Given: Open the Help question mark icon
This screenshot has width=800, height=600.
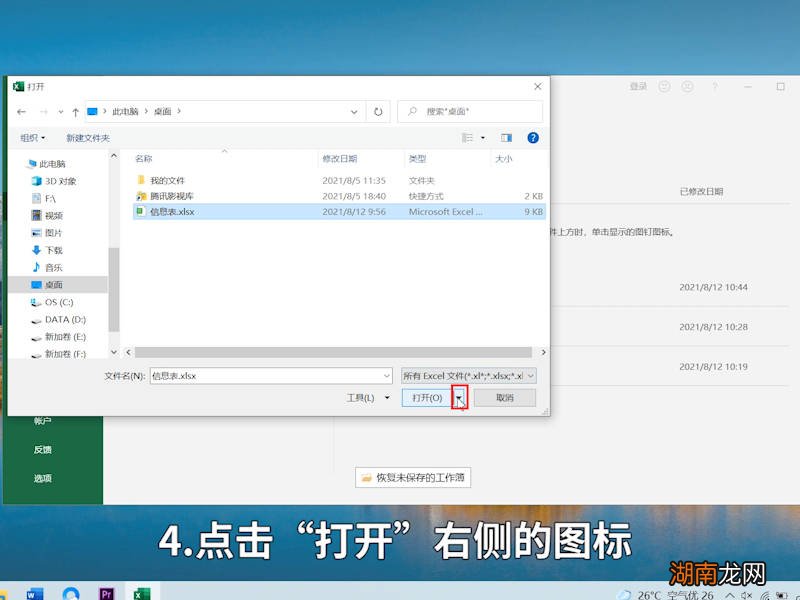Looking at the screenshot, I should tap(533, 138).
